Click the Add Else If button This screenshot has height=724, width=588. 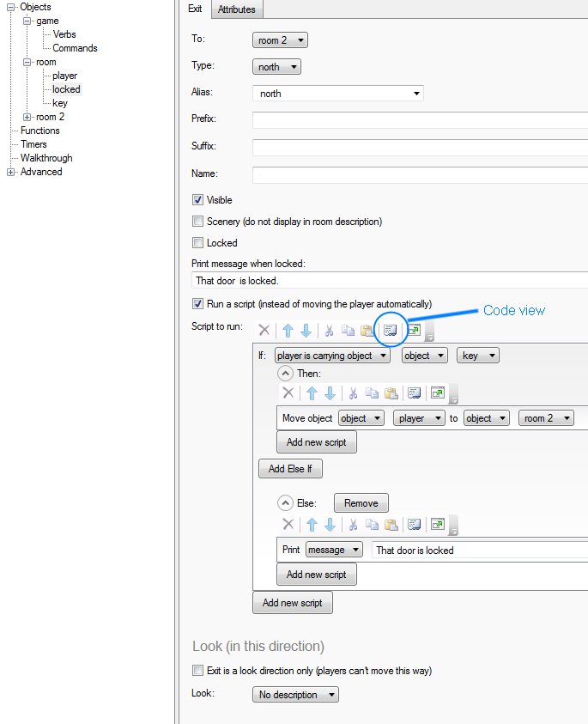[290, 469]
